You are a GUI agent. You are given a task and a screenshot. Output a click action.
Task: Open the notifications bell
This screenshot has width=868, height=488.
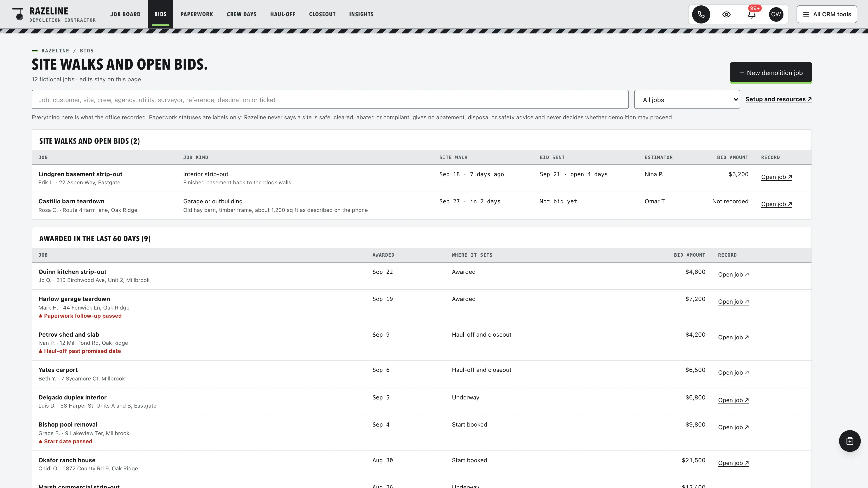(x=751, y=14)
